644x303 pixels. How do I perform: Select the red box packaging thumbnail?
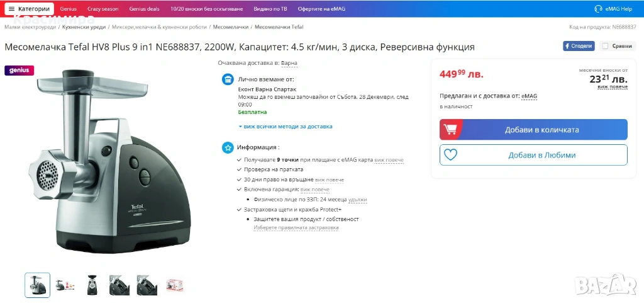[x=175, y=285]
